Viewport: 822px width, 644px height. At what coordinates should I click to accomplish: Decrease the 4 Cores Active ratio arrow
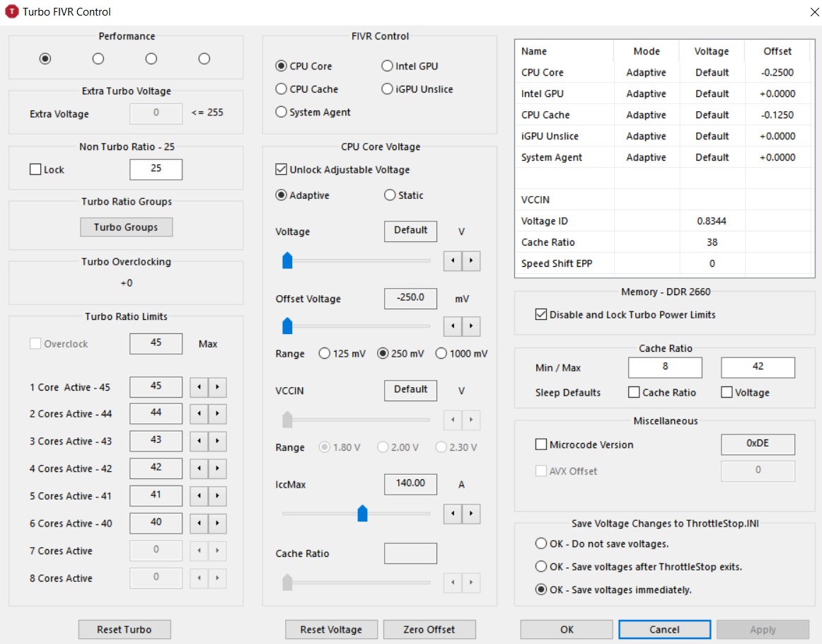(x=199, y=468)
